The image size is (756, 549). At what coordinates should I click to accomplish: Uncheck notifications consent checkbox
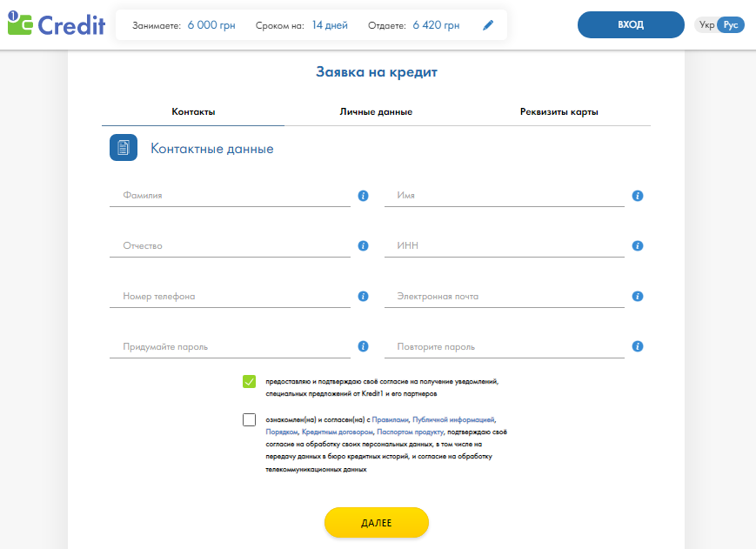[x=250, y=381]
